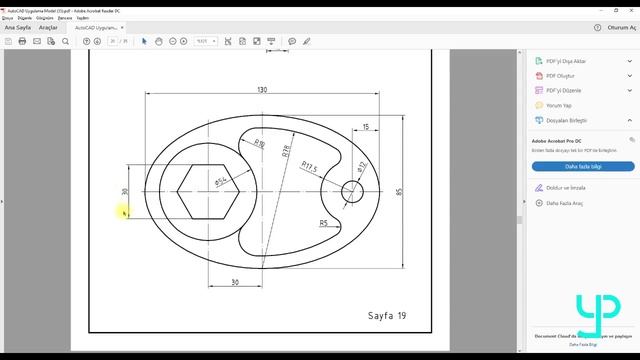Click the small icon beside Adobe Acrobat Pro DC
Image resolution: width=640 pixels, height=360 pixels.
(632, 140)
